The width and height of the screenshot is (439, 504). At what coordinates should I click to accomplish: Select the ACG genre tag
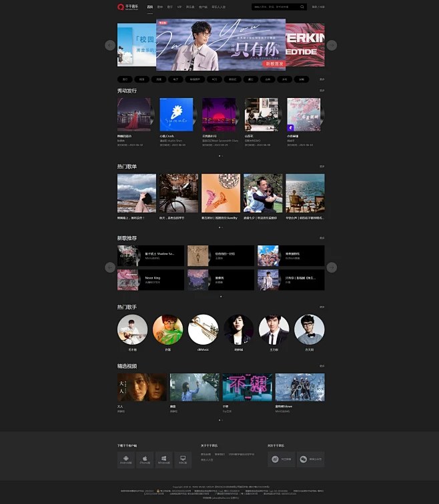coord(215,79)
